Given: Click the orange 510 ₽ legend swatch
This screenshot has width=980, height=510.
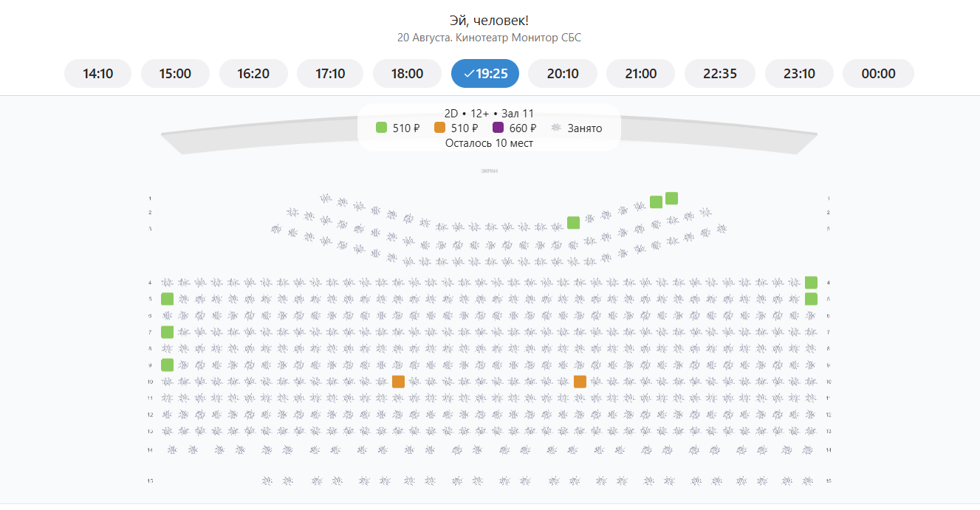Looking at the screenshot, I should (x=439, y=128).
